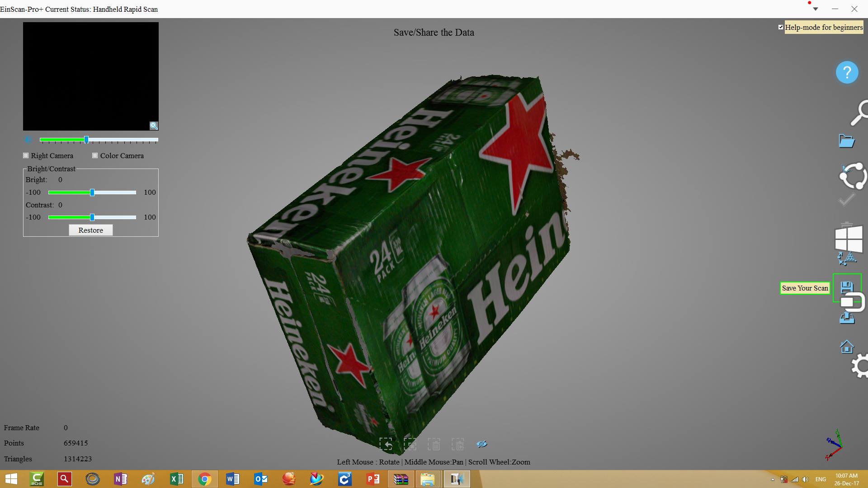This screenshot has width=868, height=488.
Task: Open File Explorer from taskbar
Action: (428, 479)
